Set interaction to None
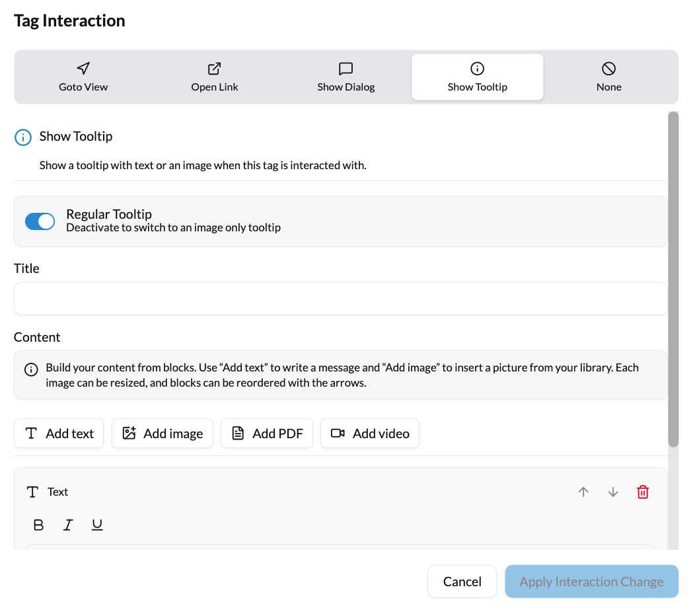The width and height of the screenshot is (695, 616). (608, 77)
